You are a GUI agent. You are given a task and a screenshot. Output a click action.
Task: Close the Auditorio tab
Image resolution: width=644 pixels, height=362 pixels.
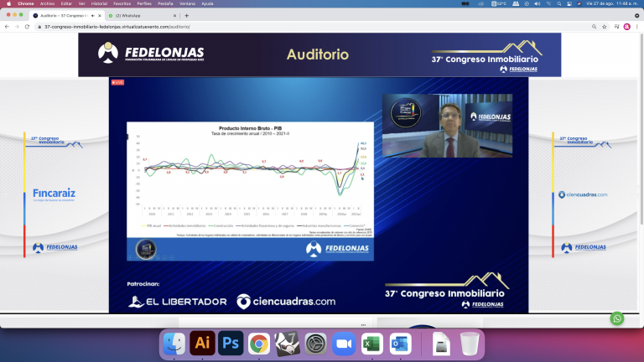(x=100, y=16)
